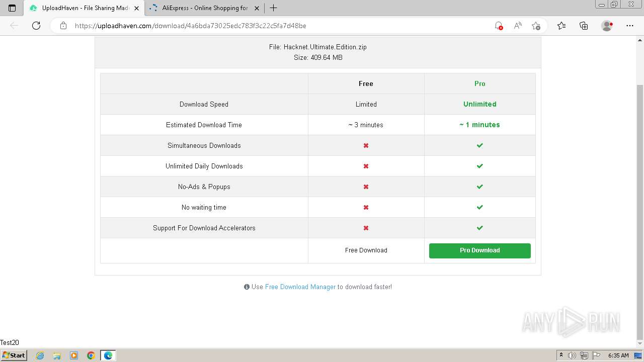Open Windows Media Player from taskbar
Screen dimensions: 644x362
74,355
